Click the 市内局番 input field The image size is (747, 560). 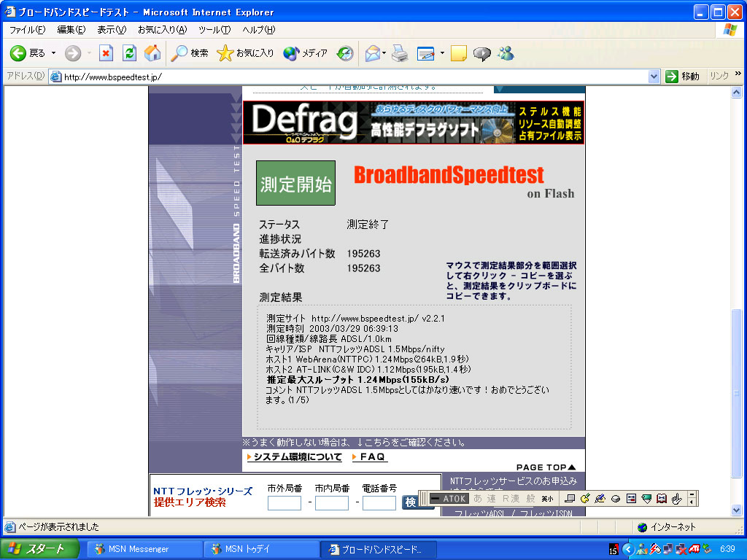332,503
